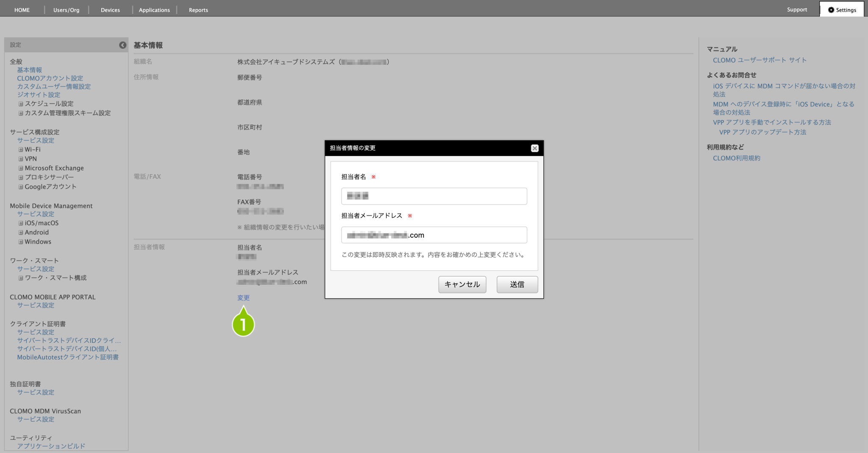Image resolution: width=868 pixels, height=453 pixels.
Task: Open VPP アプリを手動でインストールする方法 link
Action: pyautogui.click(x=772, y=122)
